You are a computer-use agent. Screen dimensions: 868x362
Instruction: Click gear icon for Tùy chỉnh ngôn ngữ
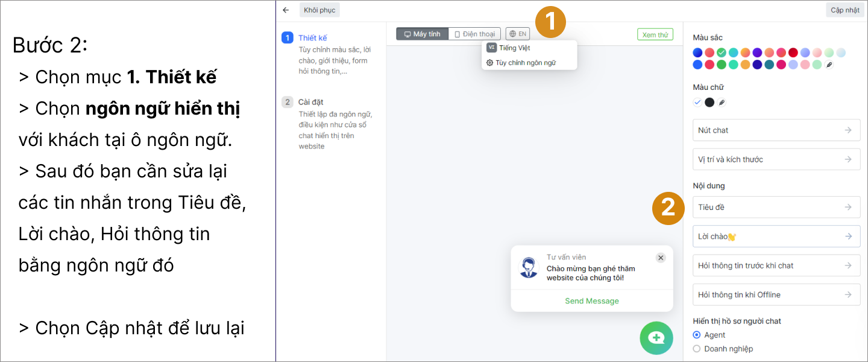pyautogui.click(x=490, y=63)
